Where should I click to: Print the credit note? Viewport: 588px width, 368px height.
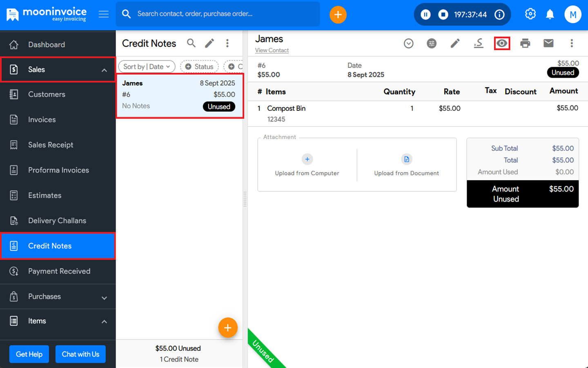click(525, 43)
